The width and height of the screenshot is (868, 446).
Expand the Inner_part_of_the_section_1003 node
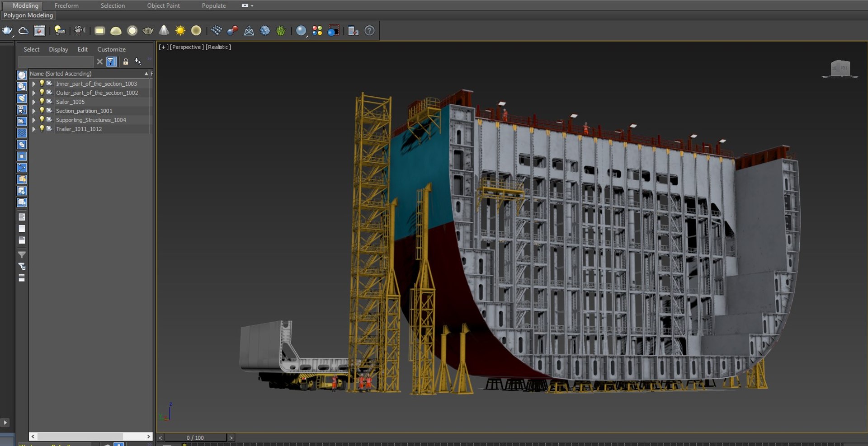33,84
